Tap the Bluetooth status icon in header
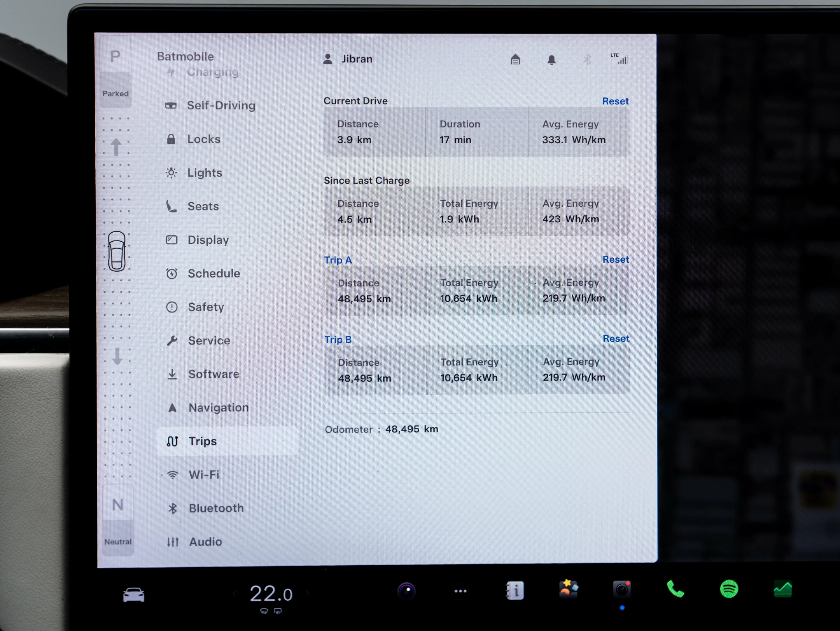The height and width of the screenshot is (631, 840). click(587, 60)
